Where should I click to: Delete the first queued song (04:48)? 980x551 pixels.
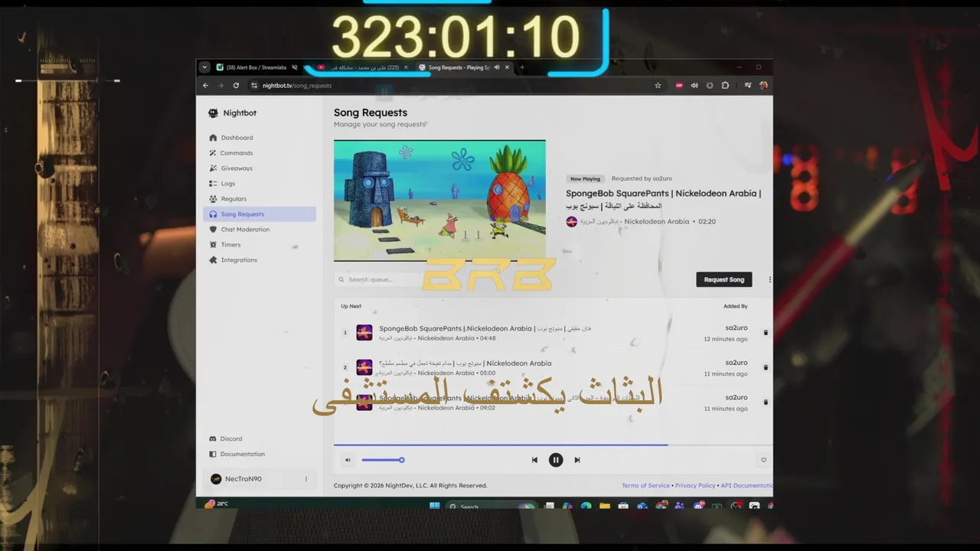(x=766, y=333)
